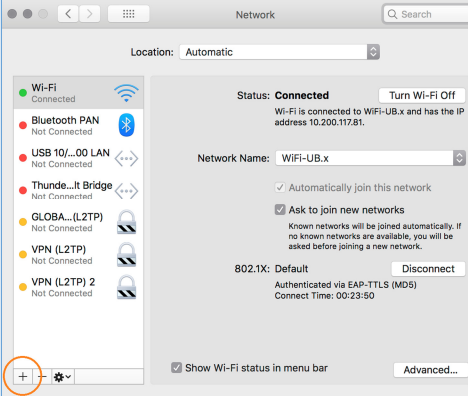Image resolution: width=468 pixels, height=396 pixels.
Task: Select the Bluetooth PAN service
Action: [79, 125]
